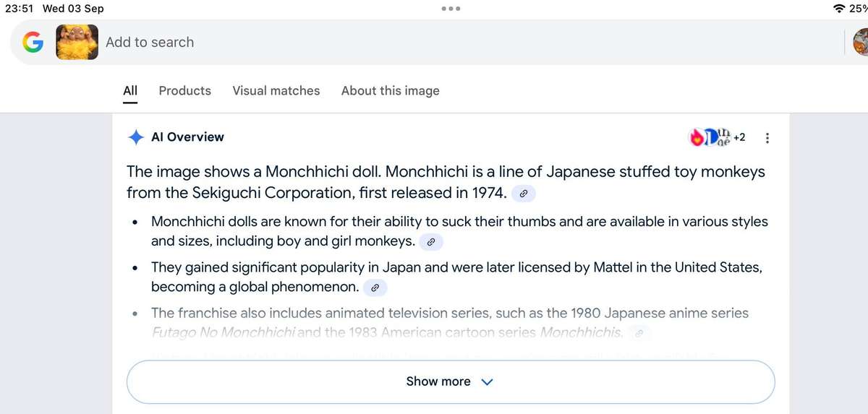Select the All tab
Screen dimensions: 868x414
pyautogui.click(x=130, y=90)
